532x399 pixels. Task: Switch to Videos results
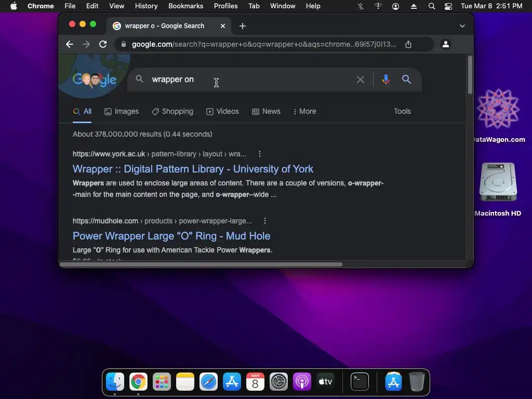click(x=222, y=112)
